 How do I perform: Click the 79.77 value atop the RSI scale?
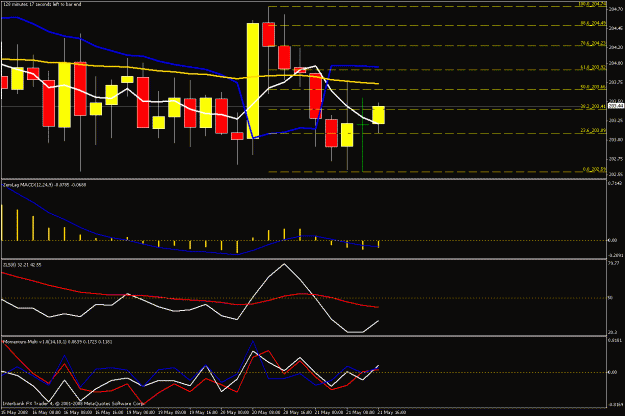point(613,263)
